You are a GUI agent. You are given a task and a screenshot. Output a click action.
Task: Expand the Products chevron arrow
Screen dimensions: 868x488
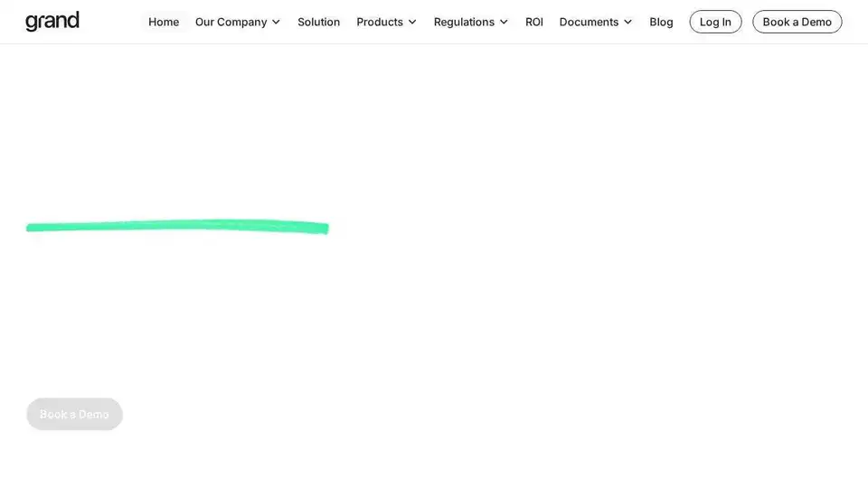click(x=412, y=22)
